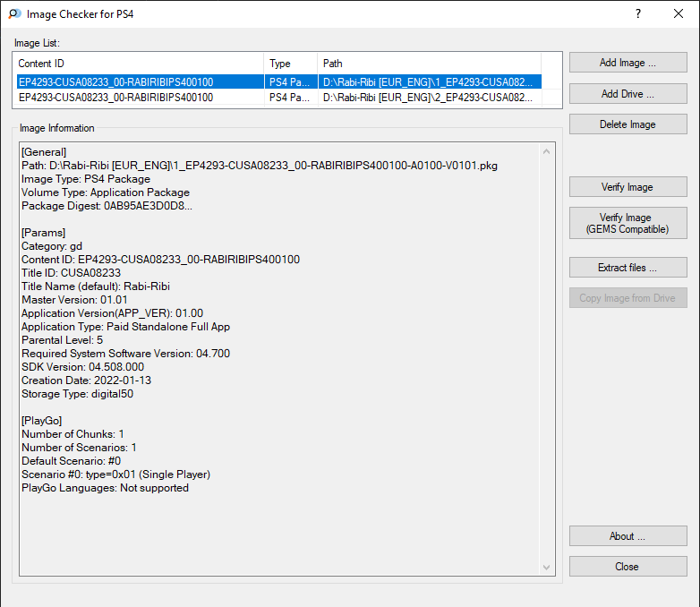Click the Type column header
The width and height of the screenshot is (700, 607).
(291, 64)
